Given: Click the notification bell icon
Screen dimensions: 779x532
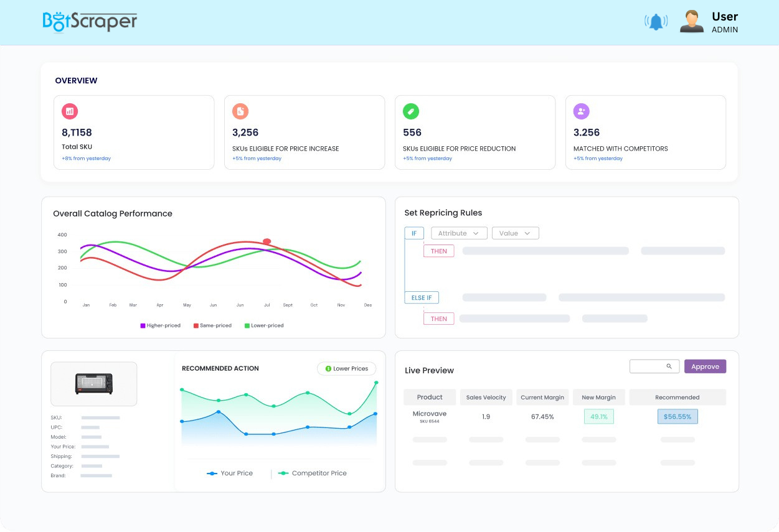Looking at the screenshot, I should click(x=655, y=21).
